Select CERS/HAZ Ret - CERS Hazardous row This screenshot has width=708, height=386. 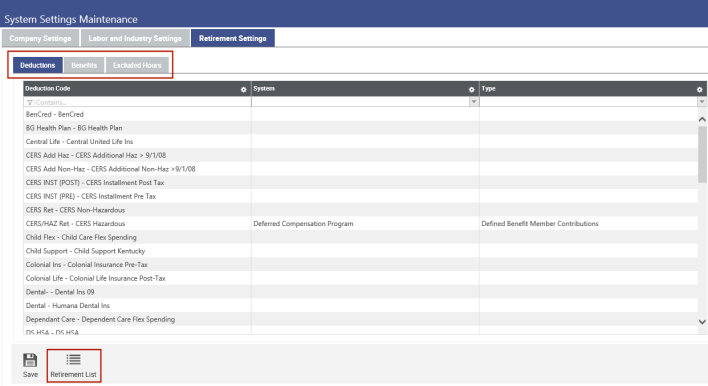(361, 223)
